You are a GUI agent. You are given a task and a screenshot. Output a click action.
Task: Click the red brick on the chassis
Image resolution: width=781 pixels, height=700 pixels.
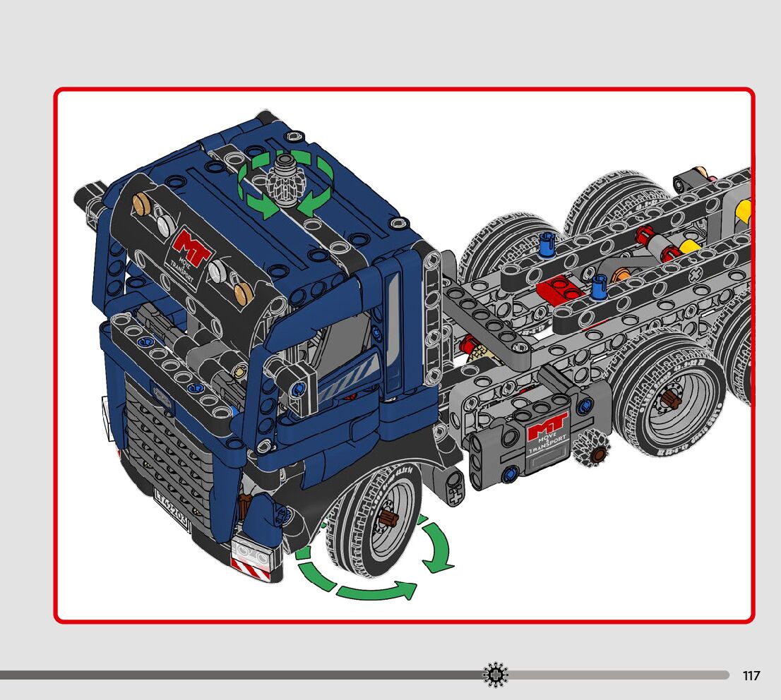tap(559, 289)
